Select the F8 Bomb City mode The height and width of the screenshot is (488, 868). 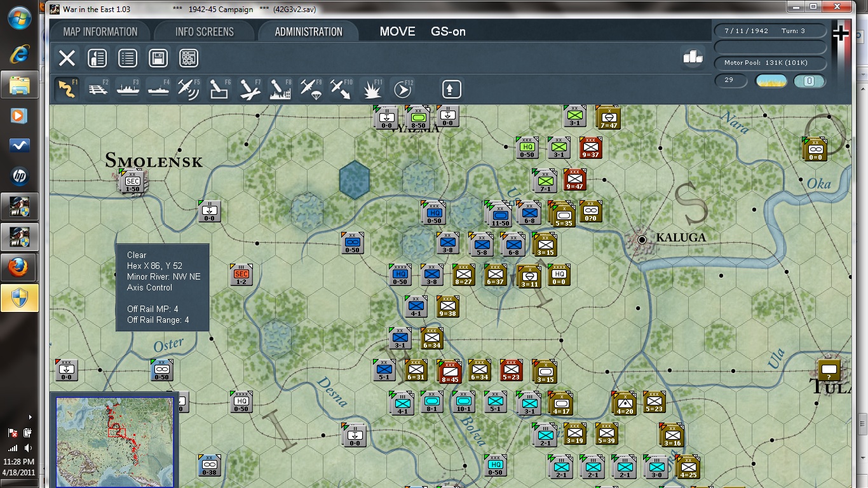(281, 89)
